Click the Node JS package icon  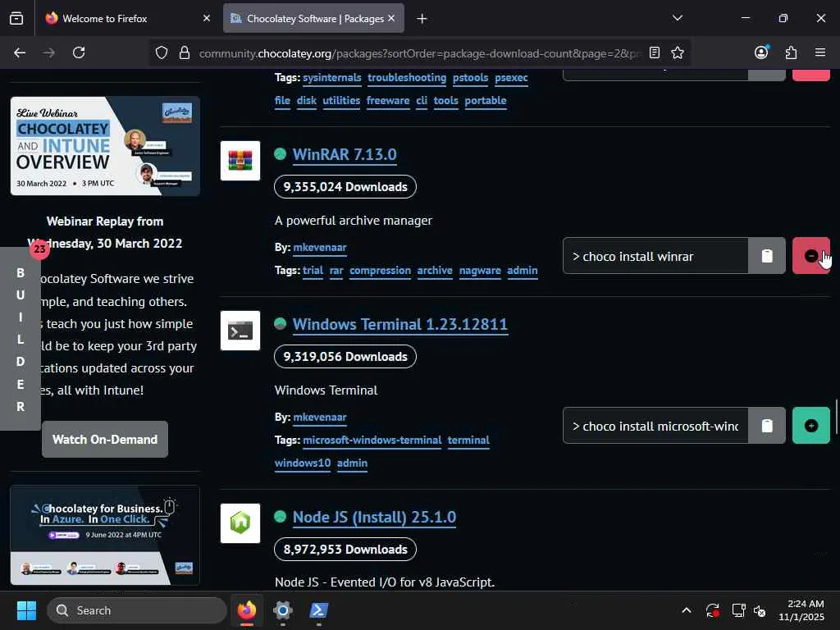coord(240,523)
